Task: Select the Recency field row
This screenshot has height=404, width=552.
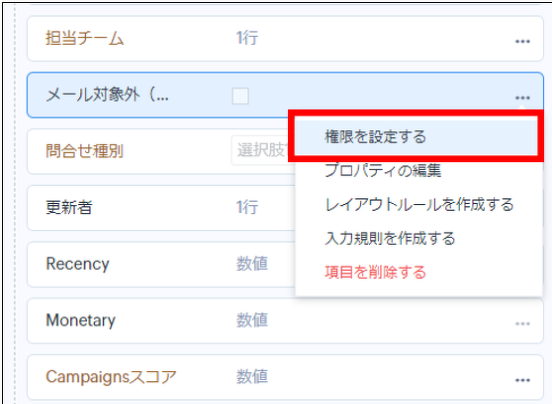Action: tap(161, 264)
